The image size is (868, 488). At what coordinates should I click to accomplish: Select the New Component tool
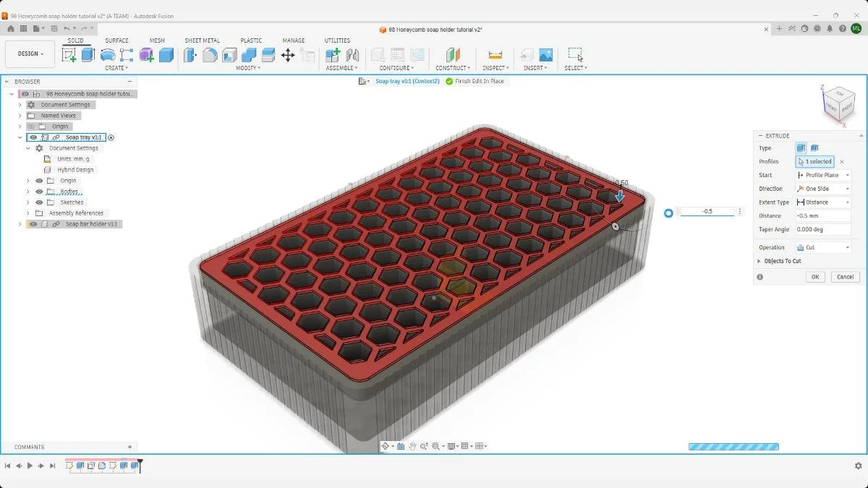333,55
